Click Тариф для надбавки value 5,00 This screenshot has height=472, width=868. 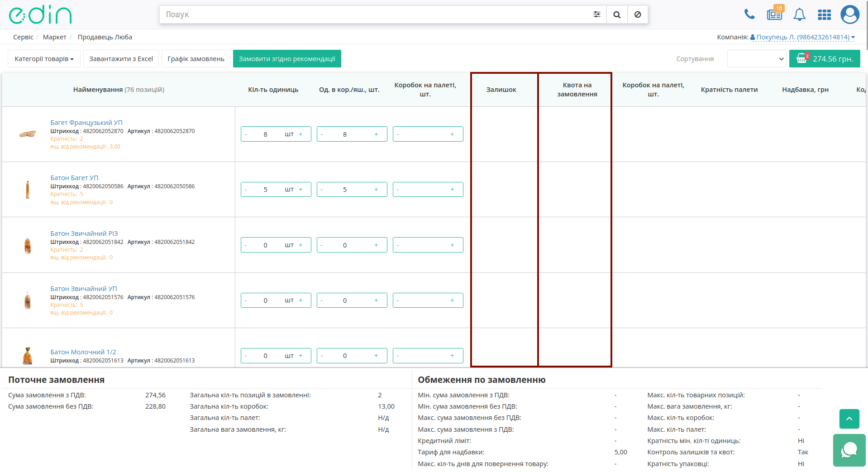(x=621, y=452)
